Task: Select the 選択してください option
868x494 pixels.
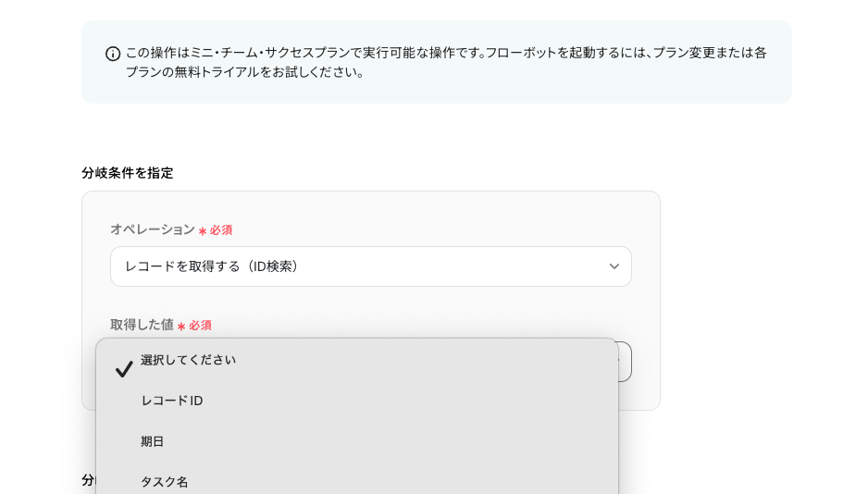Action: click(188, 360)
